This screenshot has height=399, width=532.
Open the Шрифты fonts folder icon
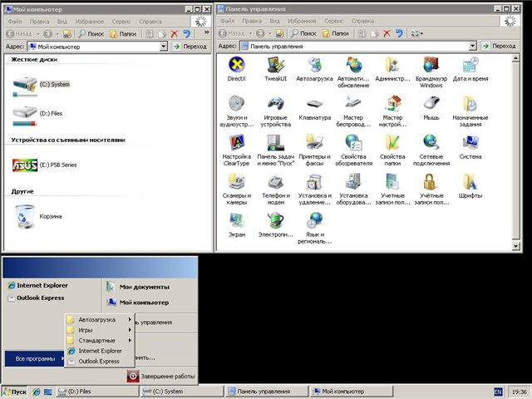(470, 183)
